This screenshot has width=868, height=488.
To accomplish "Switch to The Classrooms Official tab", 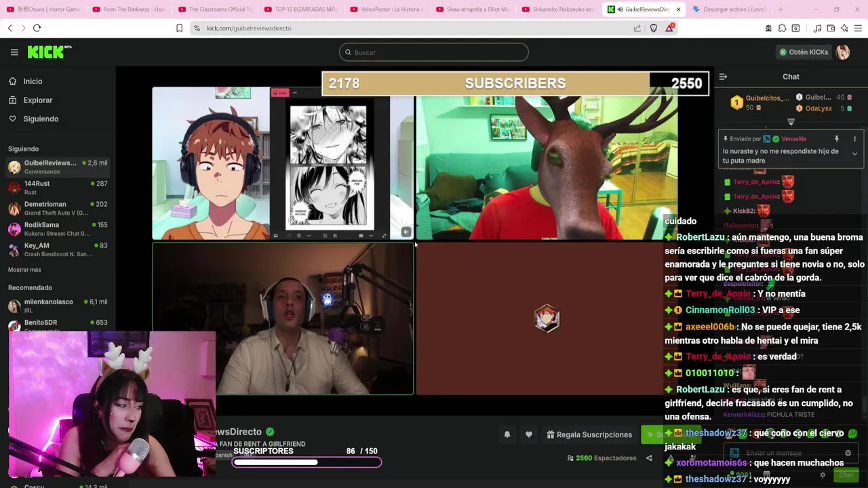I will [x=216, y=9].
